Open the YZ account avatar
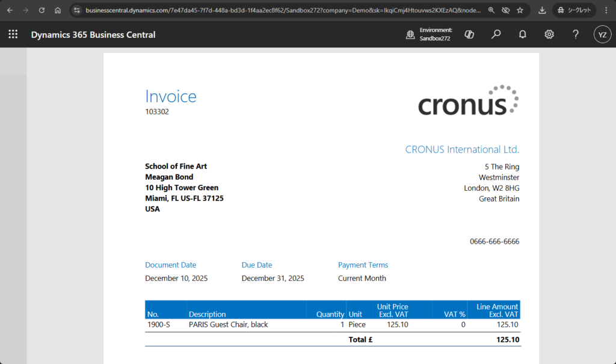 [602, 34]
